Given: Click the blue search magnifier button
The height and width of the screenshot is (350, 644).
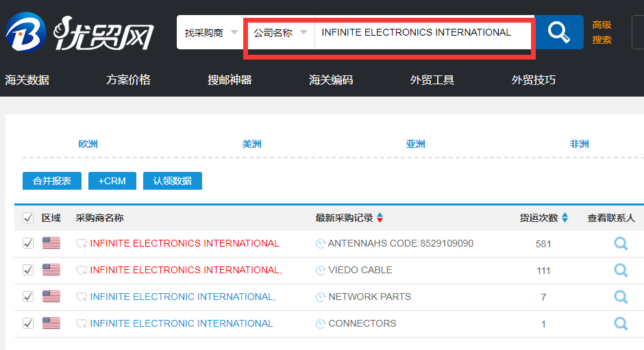Looking at the screenshot, I should (558, 32).
